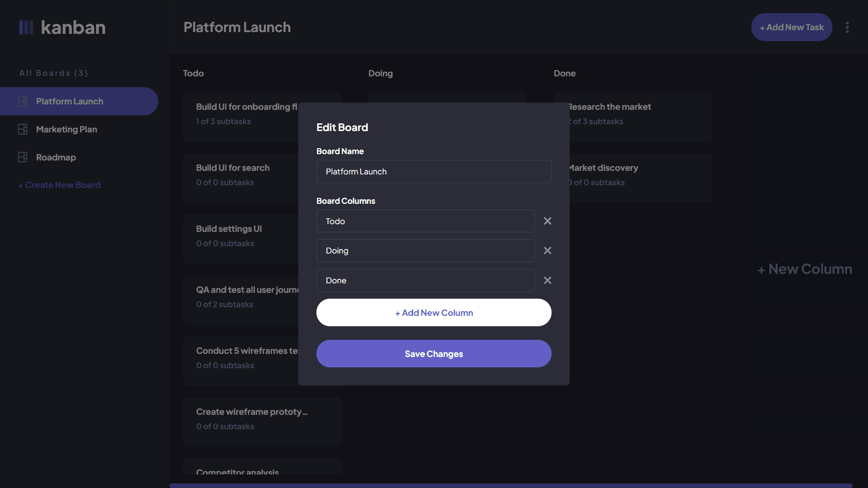The width and height of the screenshot is (868, 488).
Task: Click the board icon beside Marketing Plan
Action: [23, 129]
